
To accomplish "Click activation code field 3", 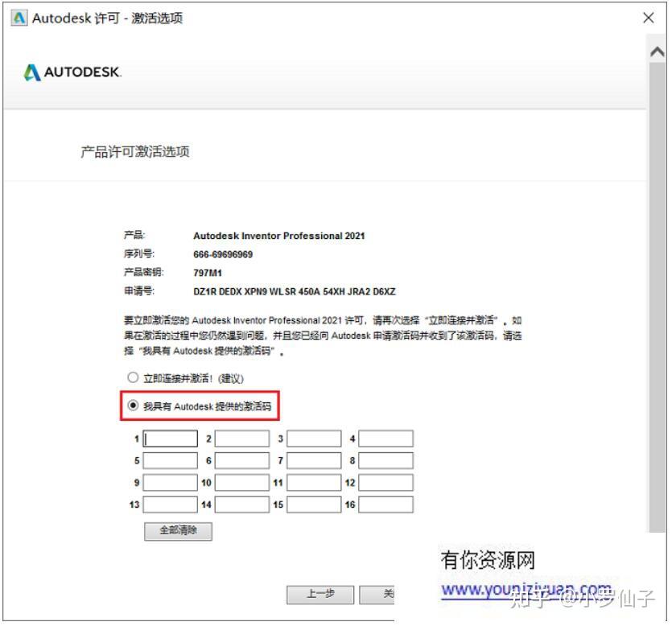I will click(314, 439).
